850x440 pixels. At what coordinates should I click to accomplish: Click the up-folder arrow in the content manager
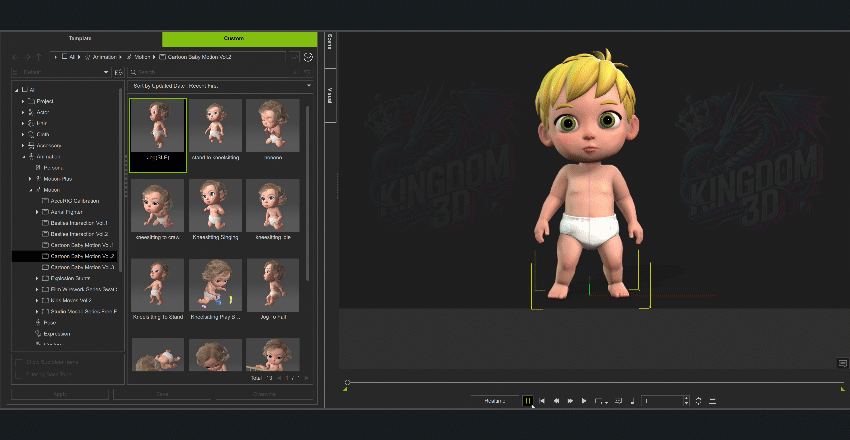[39, 57]
